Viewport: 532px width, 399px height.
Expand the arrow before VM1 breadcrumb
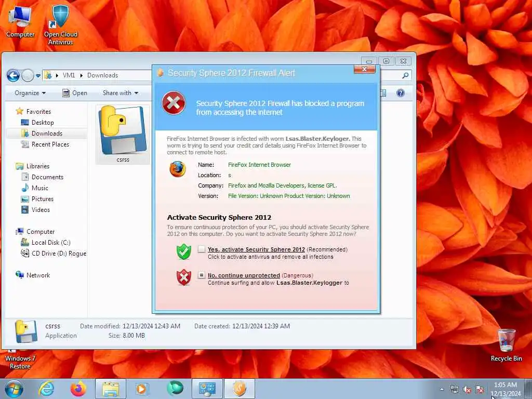(x=57, y=75)
